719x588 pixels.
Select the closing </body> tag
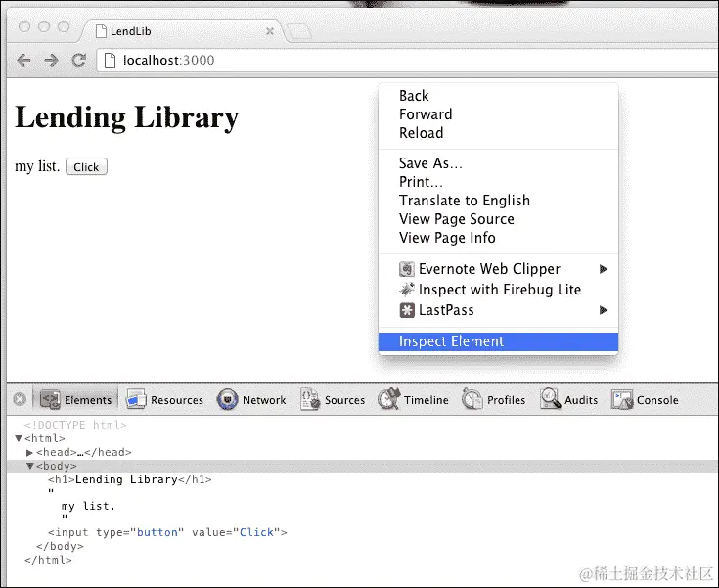[60, 546]
